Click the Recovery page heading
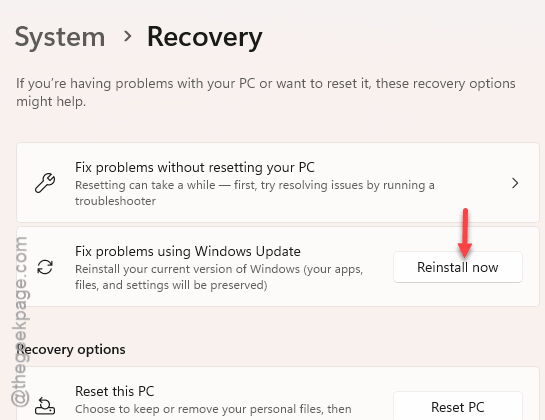This screenshot has width=545, height=420. pos(205,38)
